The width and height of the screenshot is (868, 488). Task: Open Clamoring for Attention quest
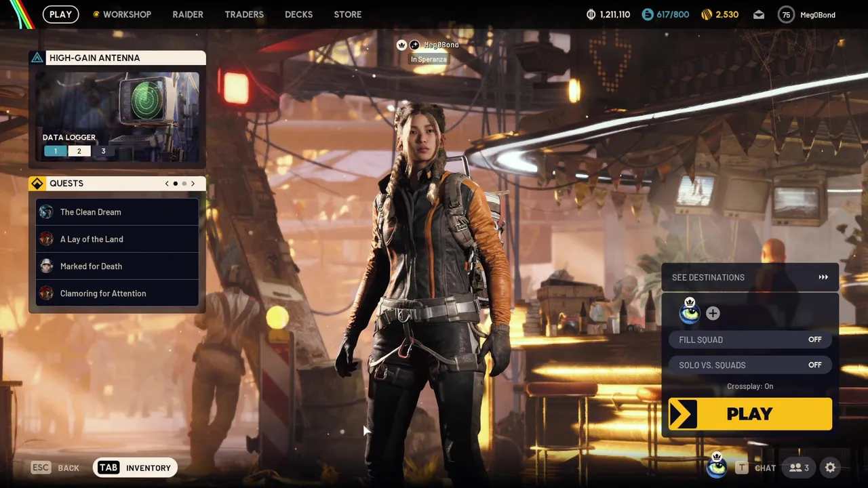click(117, 293)
